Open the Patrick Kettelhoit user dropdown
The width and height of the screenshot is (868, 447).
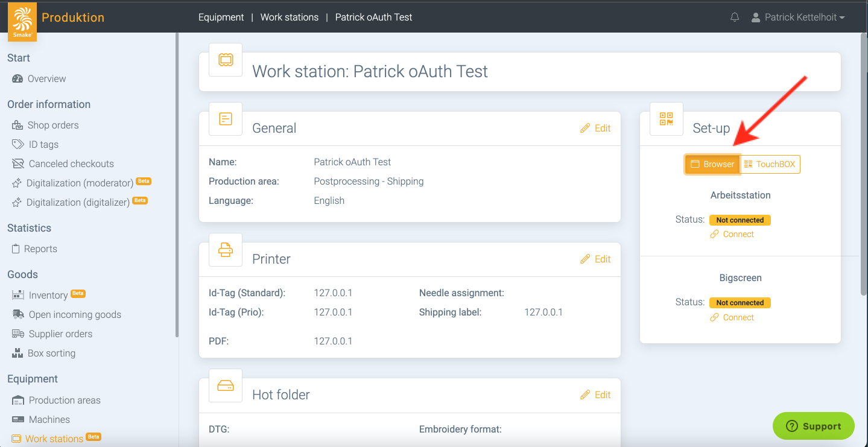(799, 17)
